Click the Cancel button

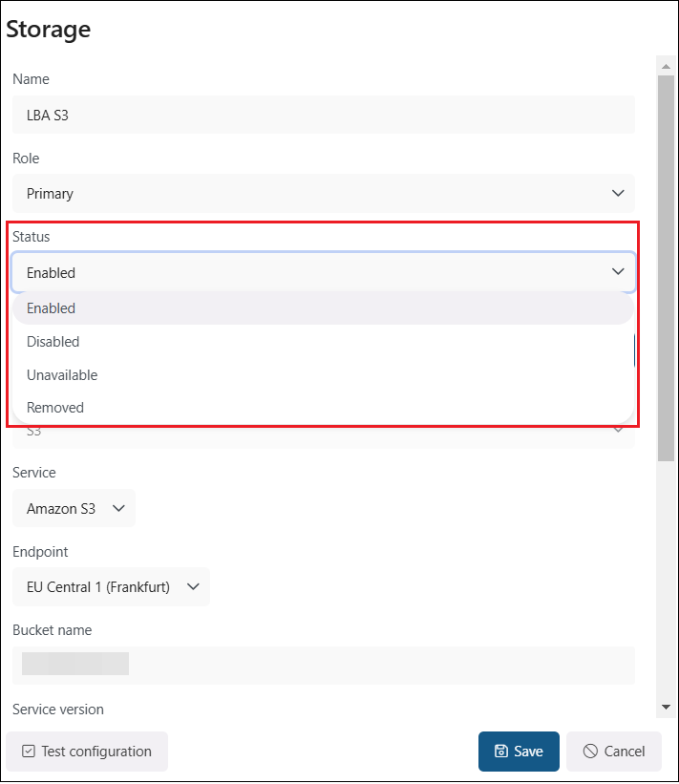[x=614, y=752]
